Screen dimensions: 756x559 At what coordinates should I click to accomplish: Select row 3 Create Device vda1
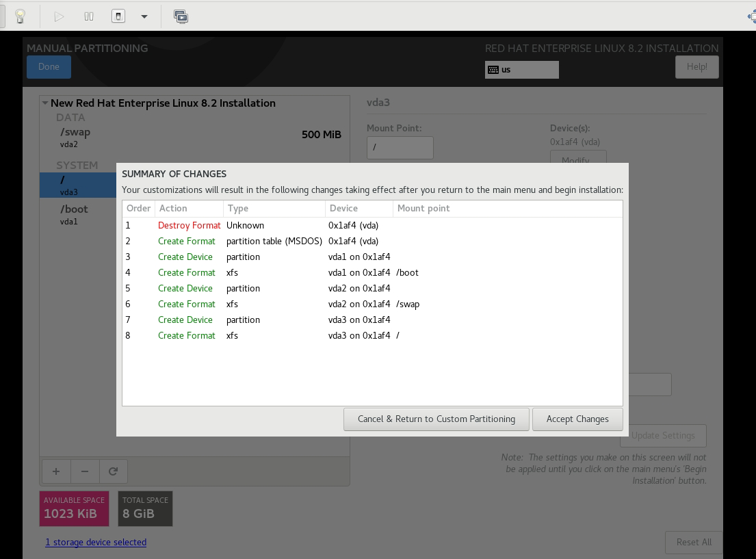coord(372,257)
